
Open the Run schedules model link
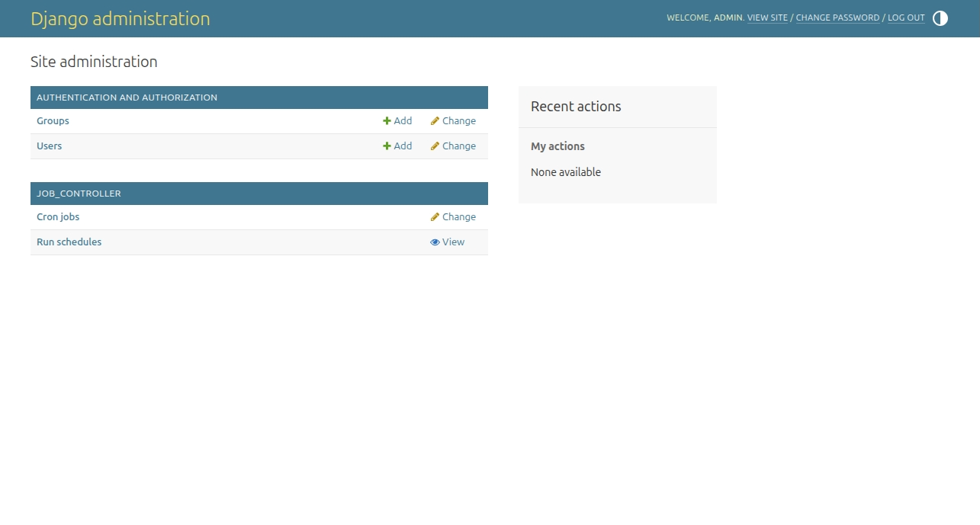click(x=69, y=242)
